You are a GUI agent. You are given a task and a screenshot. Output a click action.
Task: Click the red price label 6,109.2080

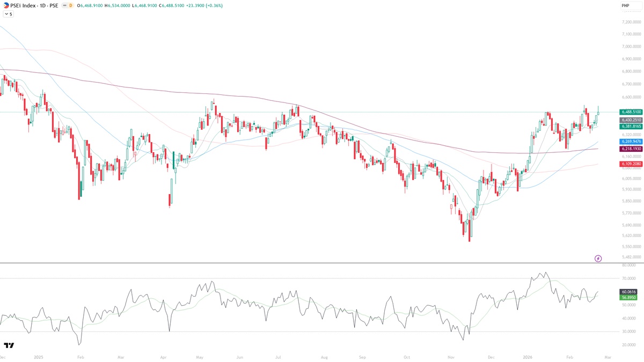click(x=630, y=164)
